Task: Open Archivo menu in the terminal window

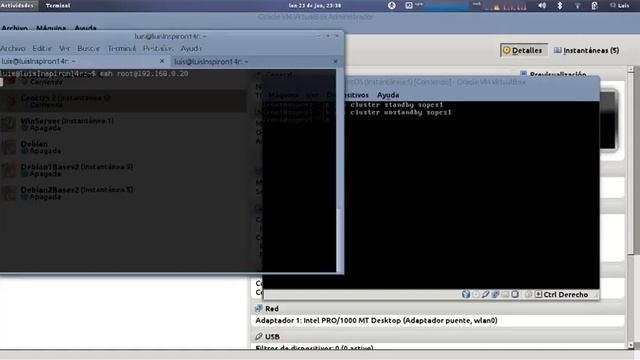Action: coord(13,48)
